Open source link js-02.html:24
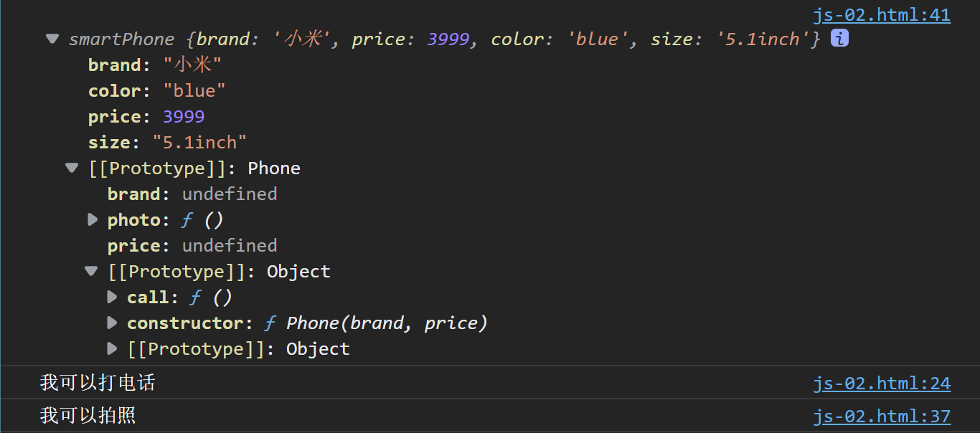 pos(881,384)
